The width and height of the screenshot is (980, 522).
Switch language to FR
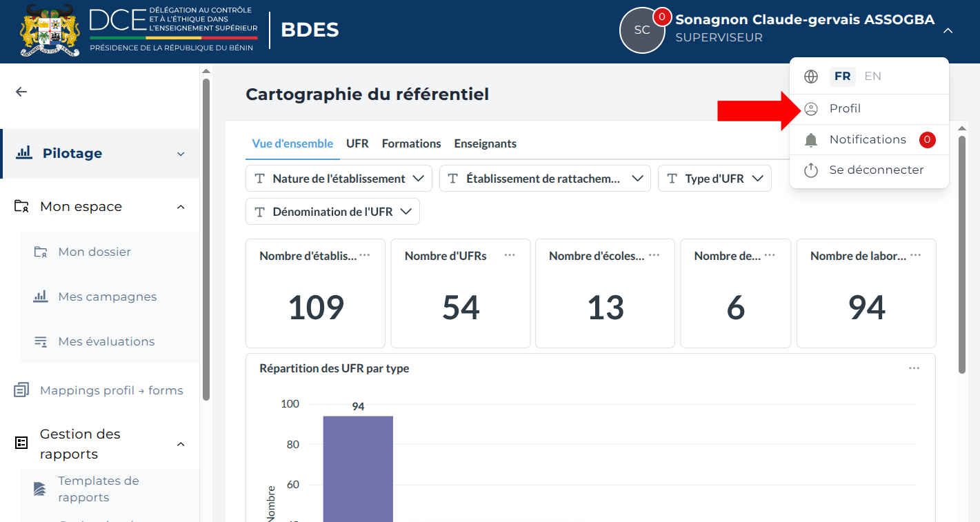(x=843, y=77)
